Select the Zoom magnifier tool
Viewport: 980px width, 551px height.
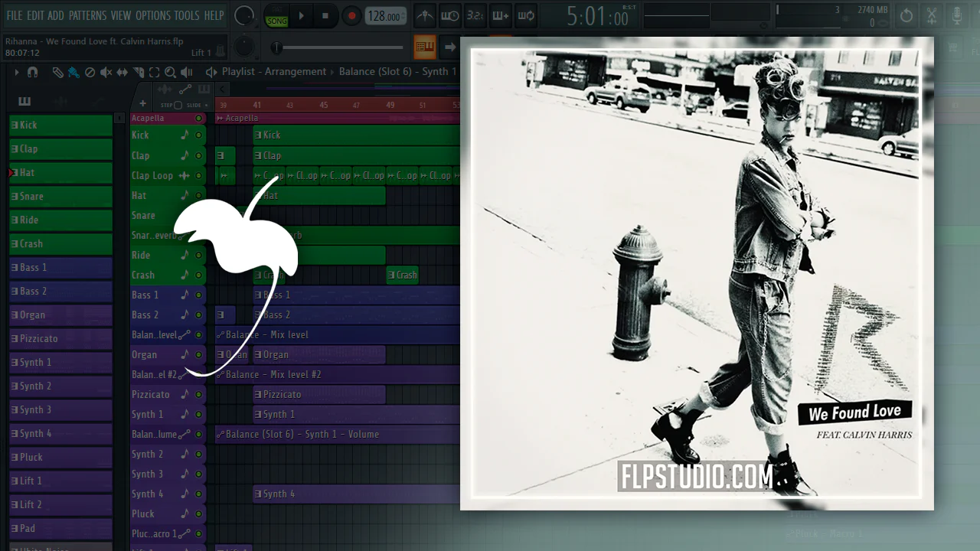170,72
